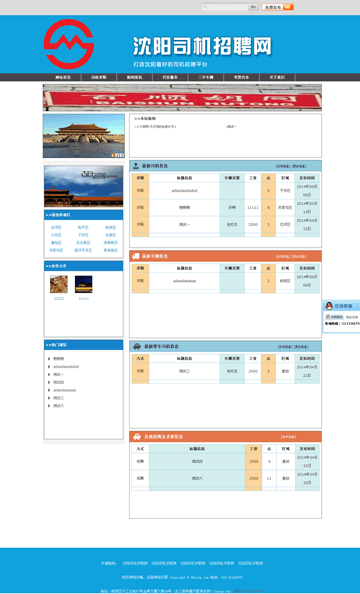Click the truck icon in orange section header
The image size is (360, 594).
coord(136,256)
